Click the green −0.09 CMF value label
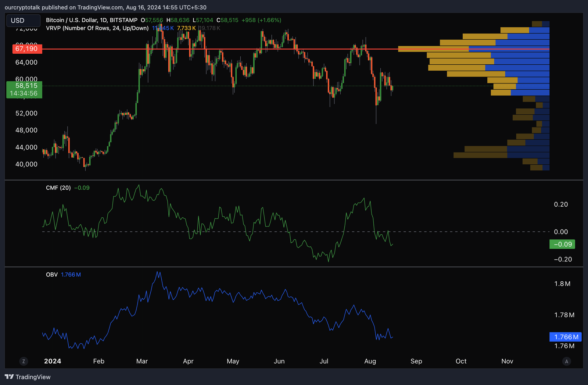Screen dimensions: 588x385 tap(562, 244)
